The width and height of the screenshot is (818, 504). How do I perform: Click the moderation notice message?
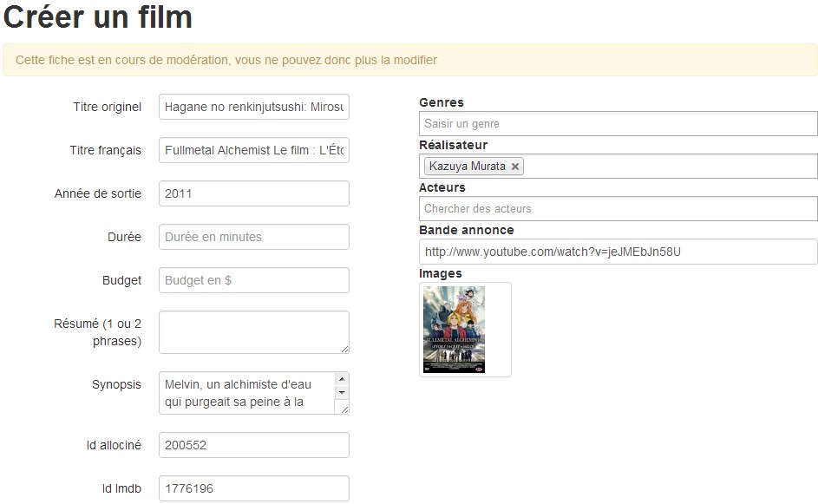point(226,60)
